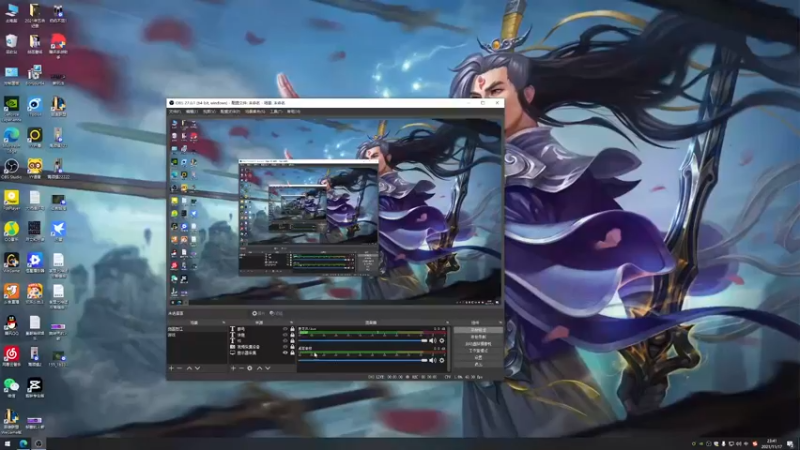
Task: Open the Scene Collection menu in OBS
Action: point(255,111)
